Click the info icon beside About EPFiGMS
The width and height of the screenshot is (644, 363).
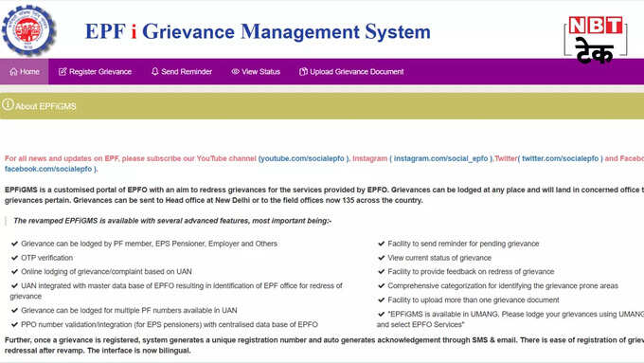(x=8, y=104)
